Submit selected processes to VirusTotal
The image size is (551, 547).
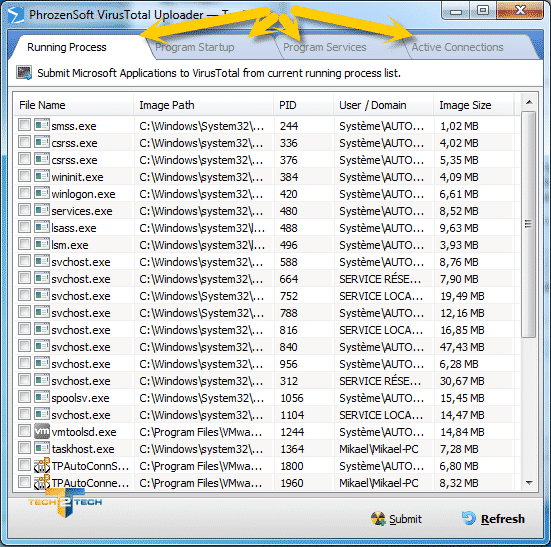[397, 519]
